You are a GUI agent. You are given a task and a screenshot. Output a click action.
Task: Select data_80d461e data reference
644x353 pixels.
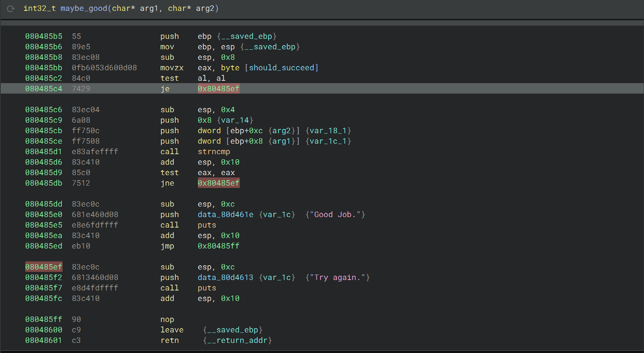(x=225, y=214)
